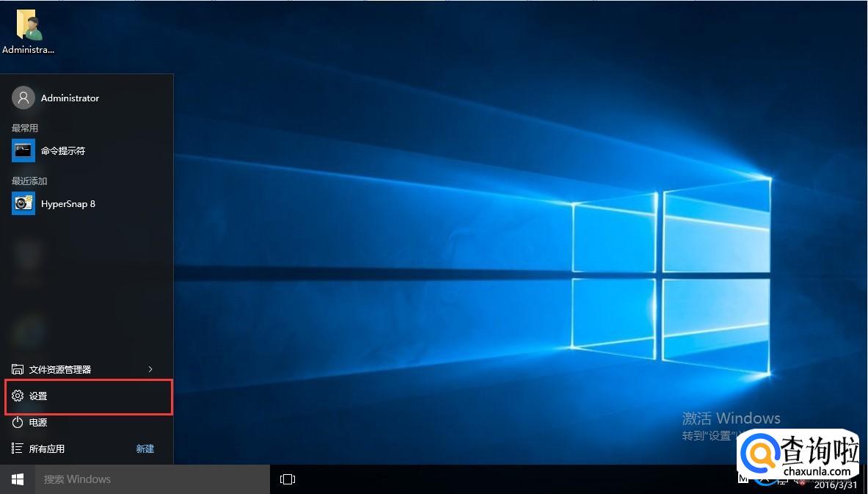Click the 最常用 section heading

[25, 128]
